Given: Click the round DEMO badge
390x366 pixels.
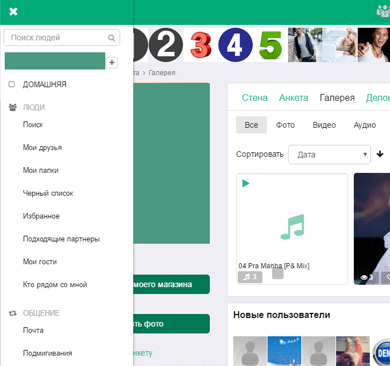Looking at the screenshot, I should (x=381, y=353).
